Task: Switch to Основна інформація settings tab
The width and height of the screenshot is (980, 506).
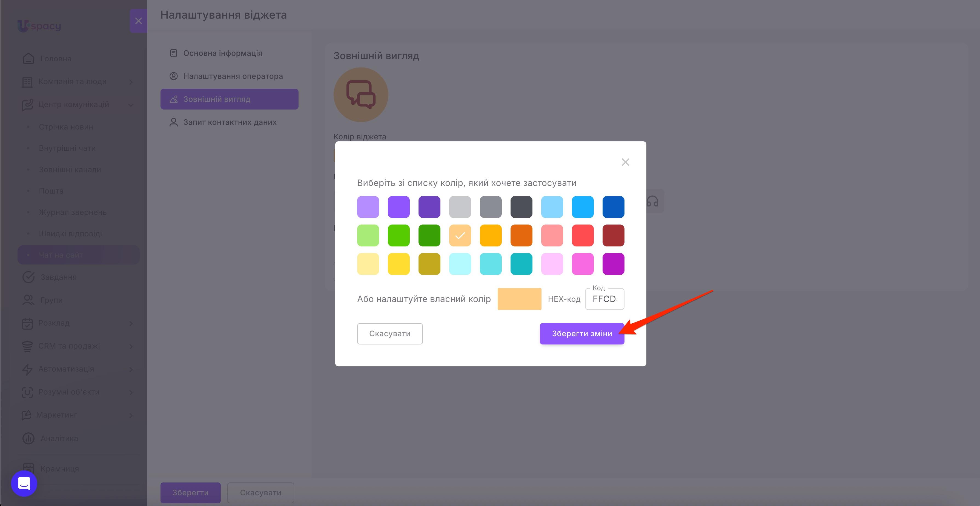Action: [x=230, y=53]
